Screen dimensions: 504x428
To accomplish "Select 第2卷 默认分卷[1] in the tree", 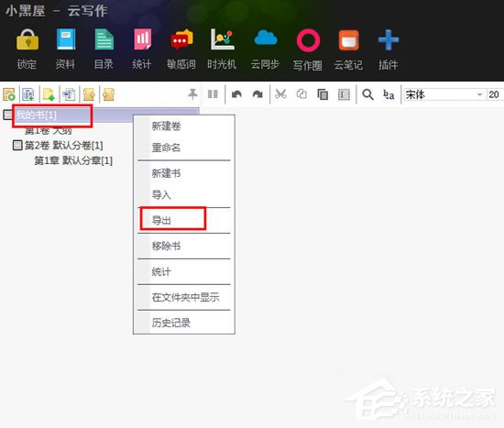I will pyautogui.click(x=63, y=146).
